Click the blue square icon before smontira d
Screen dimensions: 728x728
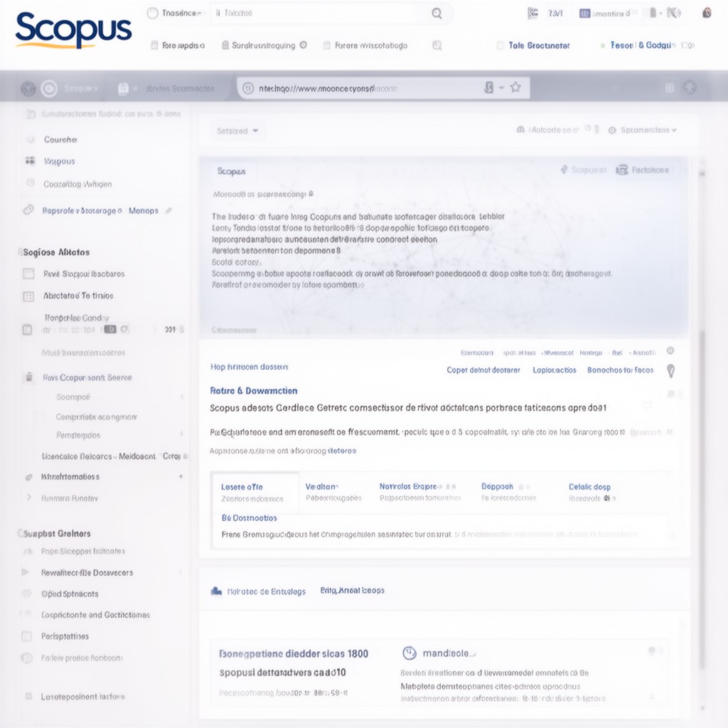584,14
